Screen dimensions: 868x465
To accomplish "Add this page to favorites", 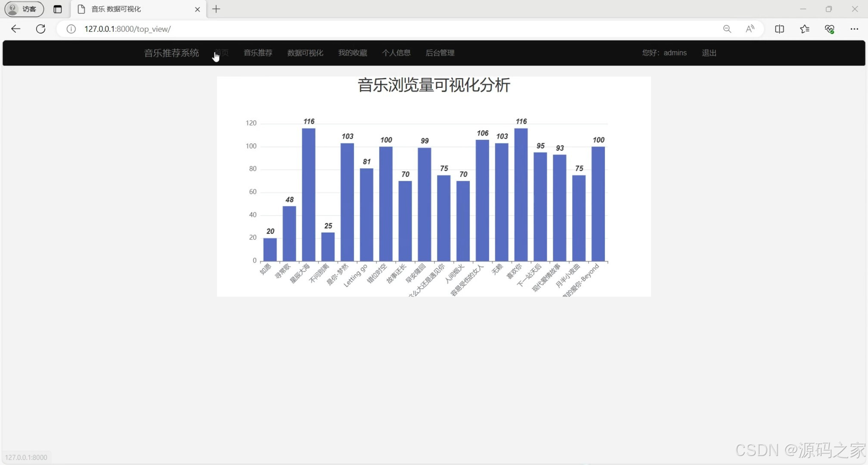I will [x=805, y=29].
